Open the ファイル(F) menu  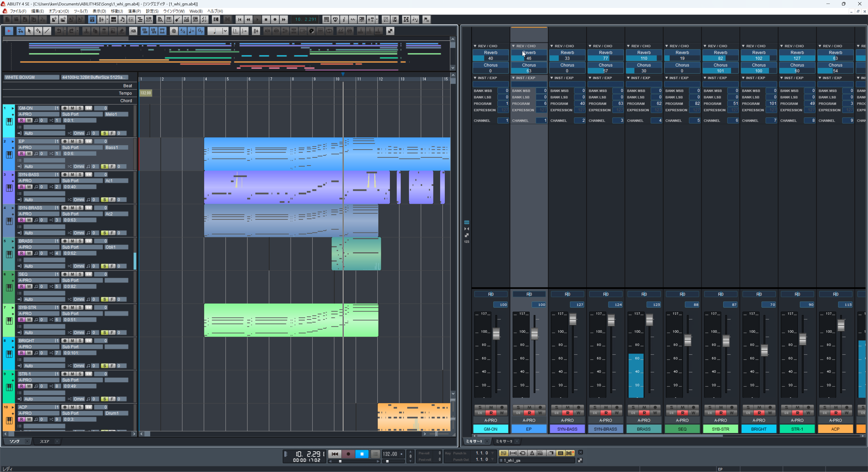tap(18, 11)
